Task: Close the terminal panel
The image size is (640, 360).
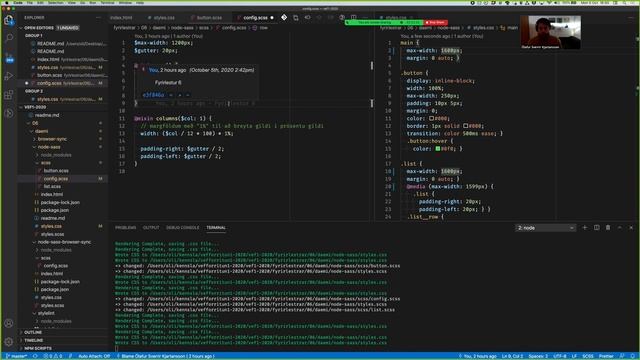Action: coord(631,227)
